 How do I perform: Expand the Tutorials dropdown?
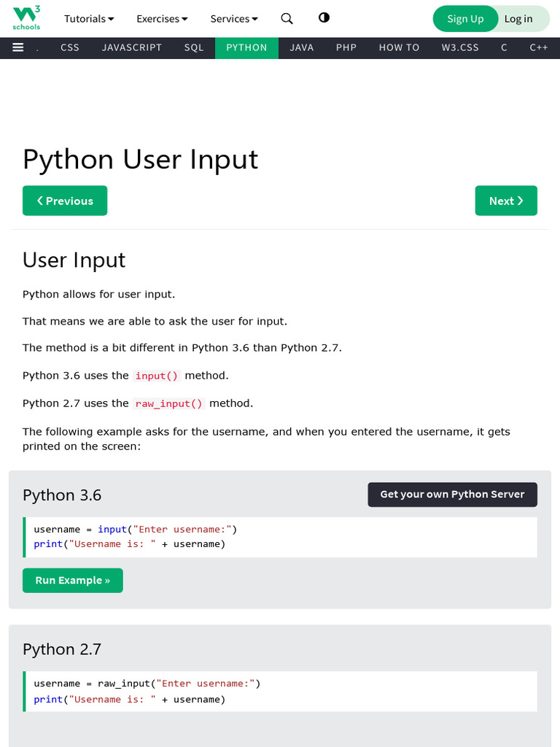tap(89, 19)
